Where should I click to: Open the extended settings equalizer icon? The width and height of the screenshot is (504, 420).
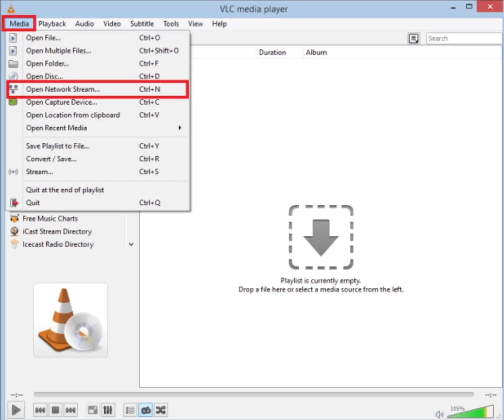108,410
